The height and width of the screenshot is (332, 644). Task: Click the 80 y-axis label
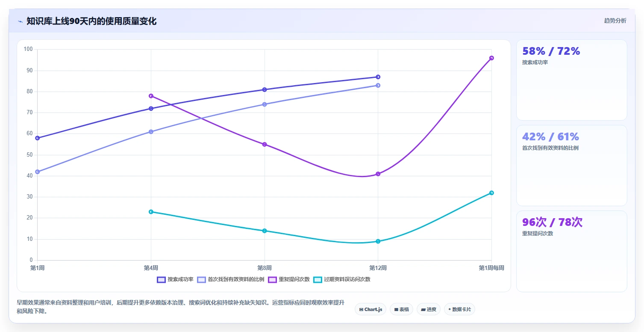(x=29, y=92)
